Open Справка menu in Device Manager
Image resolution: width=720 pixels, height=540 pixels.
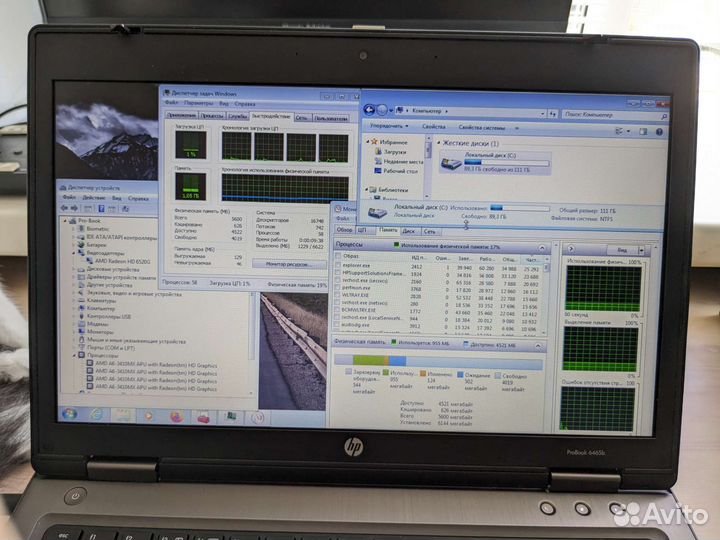coord(138,199)
